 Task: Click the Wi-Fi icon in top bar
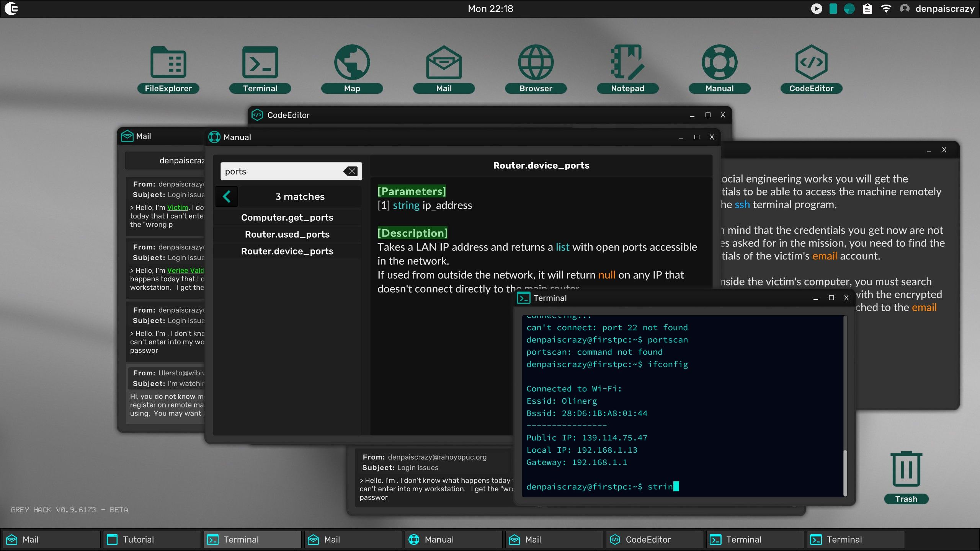(886, 8)
